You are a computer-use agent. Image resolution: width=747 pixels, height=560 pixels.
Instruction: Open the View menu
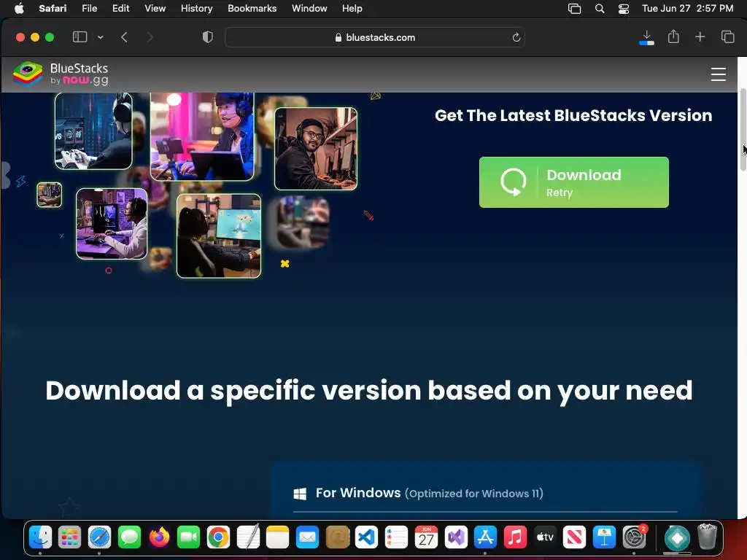click(x=155, y=8)
